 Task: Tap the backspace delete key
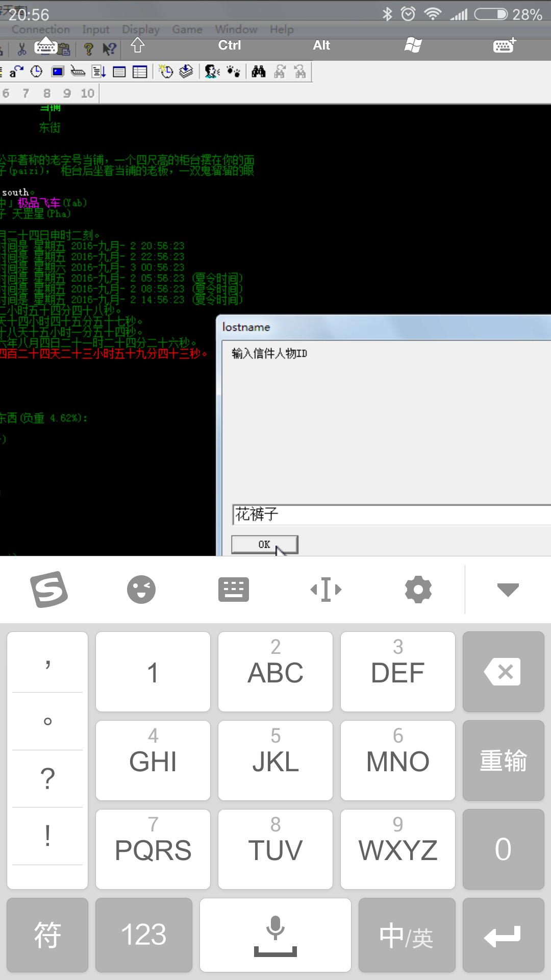pyautogui.click(x=504, y=672)
